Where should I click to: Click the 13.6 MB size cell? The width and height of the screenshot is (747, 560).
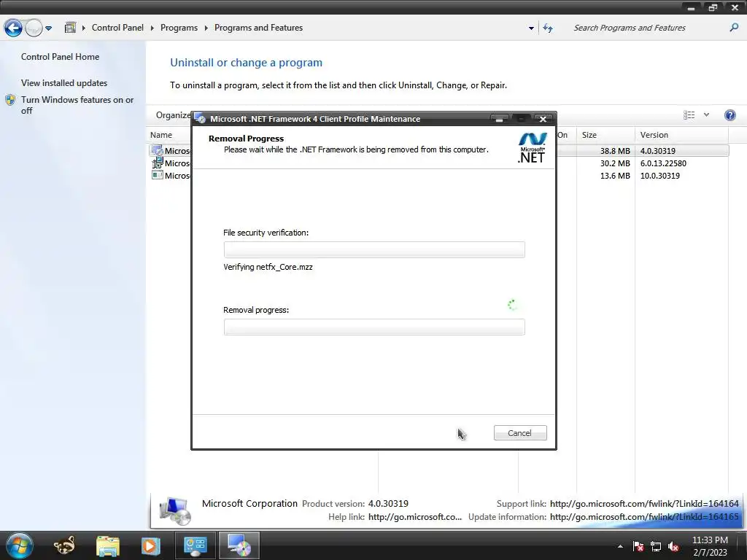[x=614, y=175]
